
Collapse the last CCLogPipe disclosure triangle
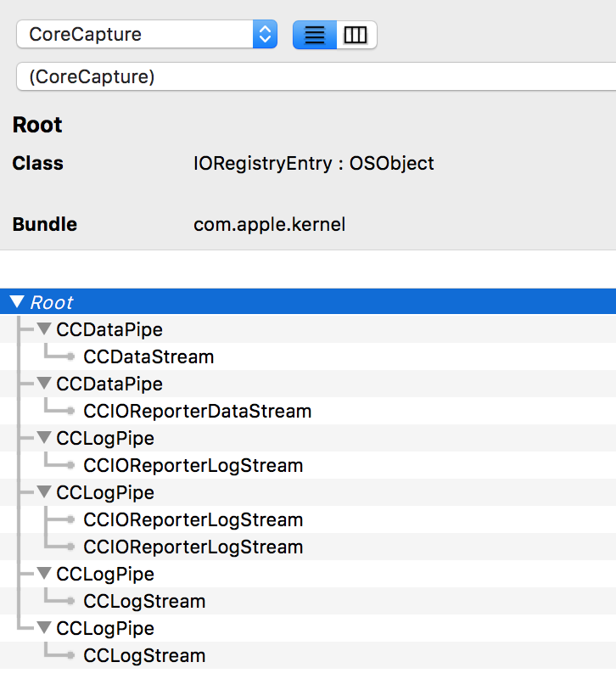44,628
